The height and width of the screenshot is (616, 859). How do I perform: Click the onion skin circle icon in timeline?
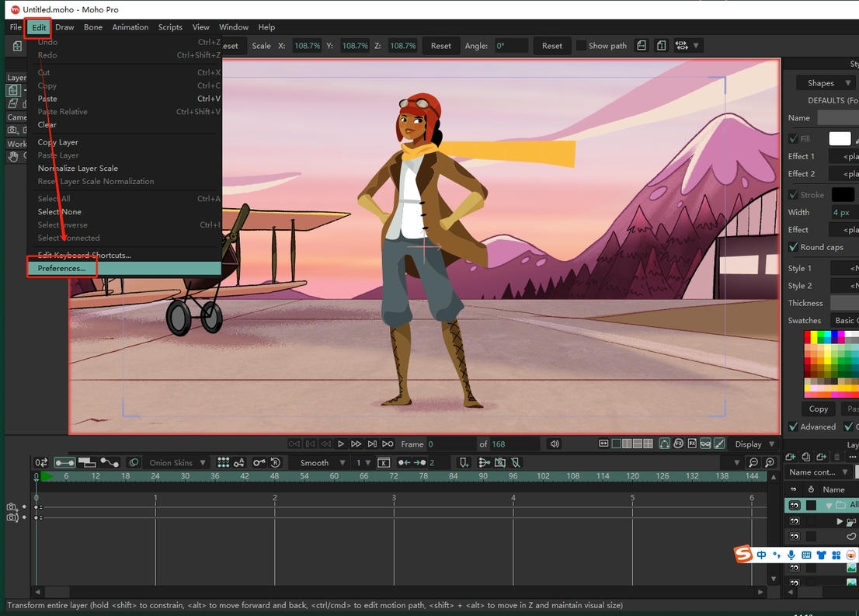134,463
